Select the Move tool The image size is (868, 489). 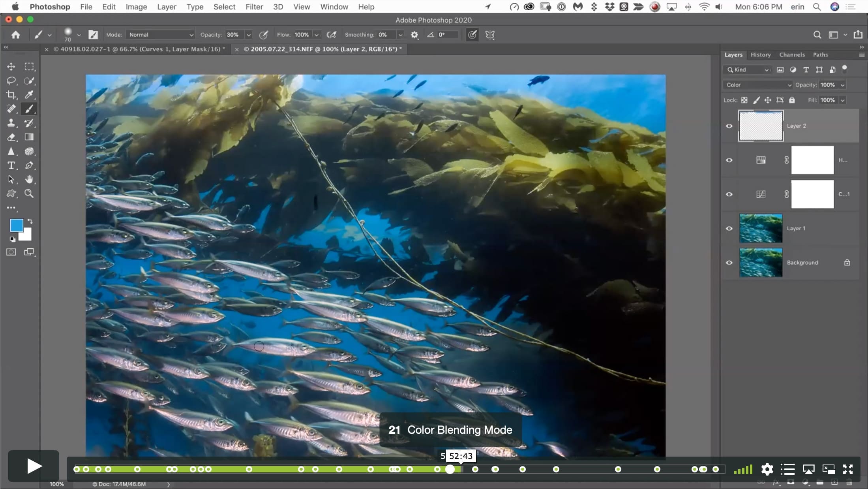[x=11, y=67]
